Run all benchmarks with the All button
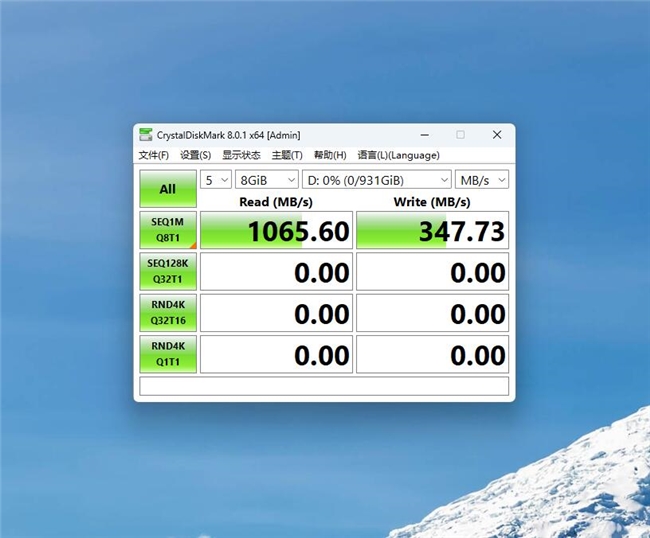 [167, 189]
